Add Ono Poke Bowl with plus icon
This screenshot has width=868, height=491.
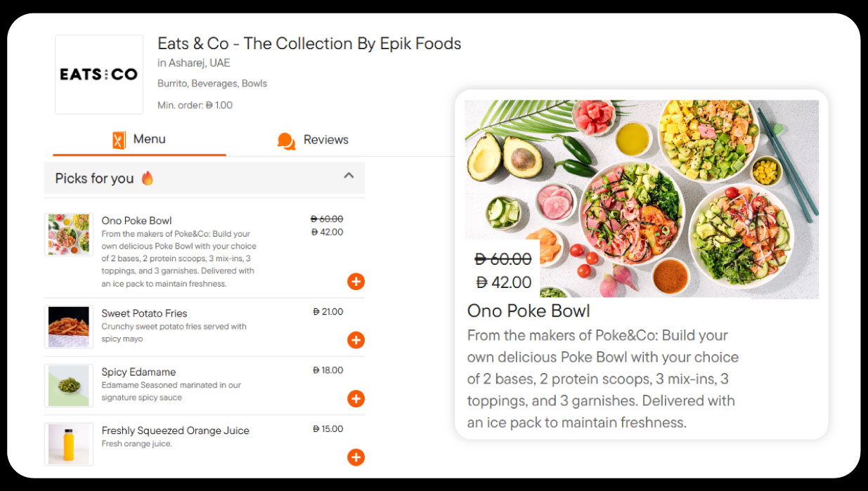tap(356, 282)
